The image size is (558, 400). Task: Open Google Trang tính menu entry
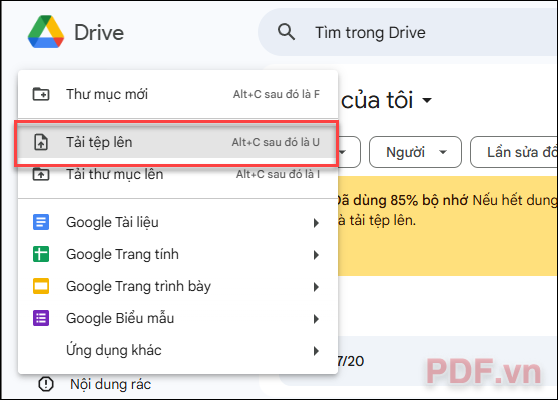tap(178, 254)
